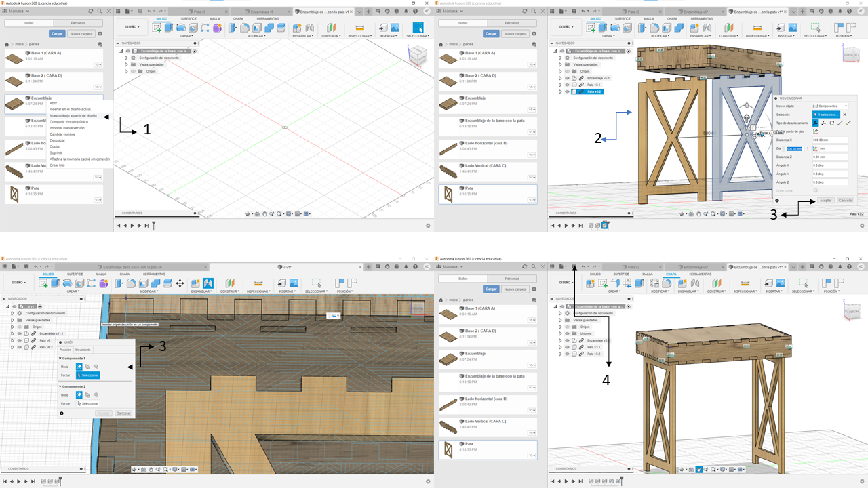
Task: Choose point-to-point move type in Mover/Copiar dialog
Action: pos(840,123)
